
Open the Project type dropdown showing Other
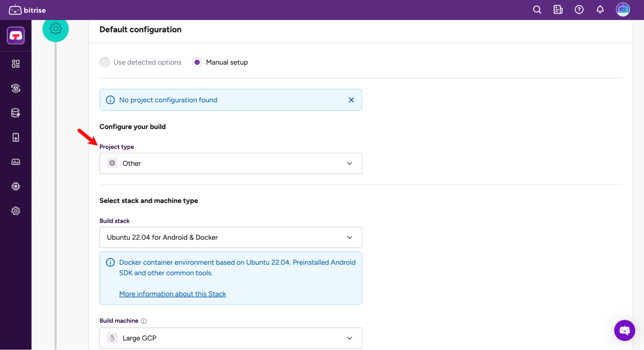pyautogui.click(x=231, y=163)
